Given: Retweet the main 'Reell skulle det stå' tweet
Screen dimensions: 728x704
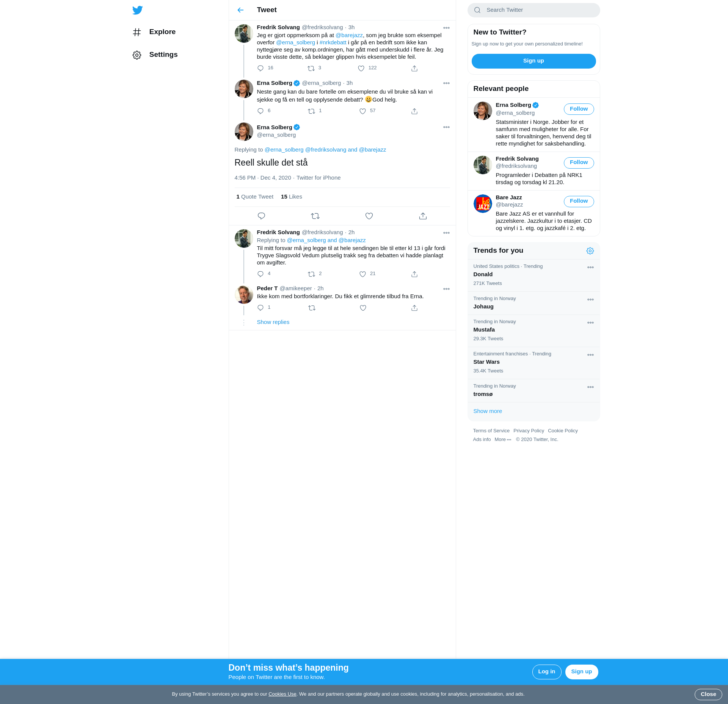Looking at the screenshot, I should pyautogui.click(x=315, y=216).
